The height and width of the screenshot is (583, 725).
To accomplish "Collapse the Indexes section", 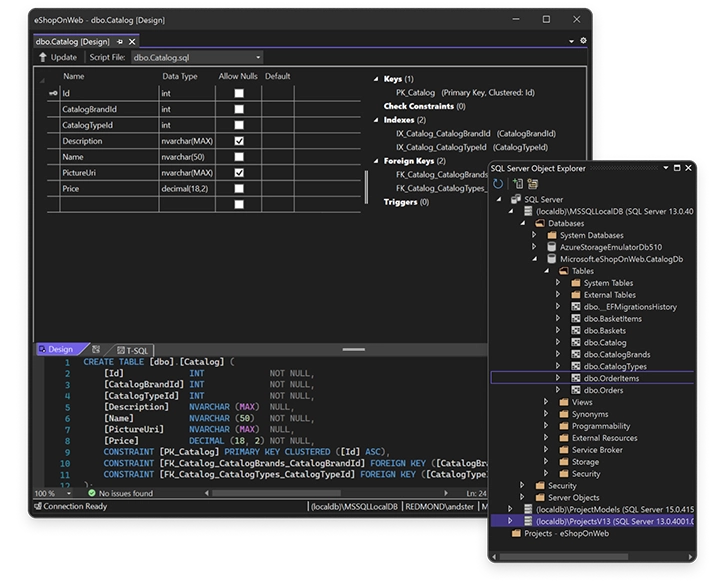I will click(x=376, y=120).
